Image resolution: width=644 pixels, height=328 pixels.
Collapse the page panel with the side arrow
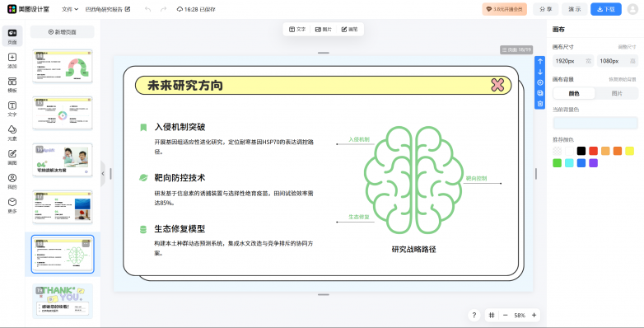coord(103,173)
